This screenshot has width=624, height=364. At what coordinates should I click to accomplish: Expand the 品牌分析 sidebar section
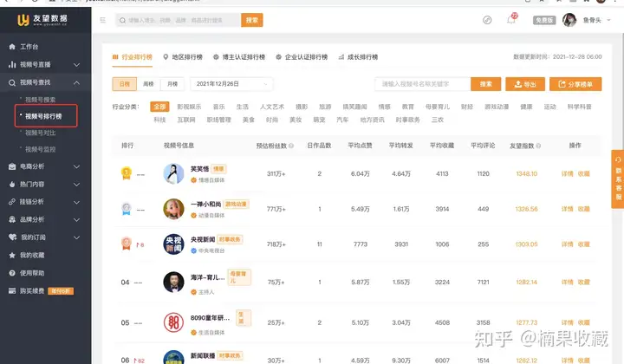pos(77,219)
